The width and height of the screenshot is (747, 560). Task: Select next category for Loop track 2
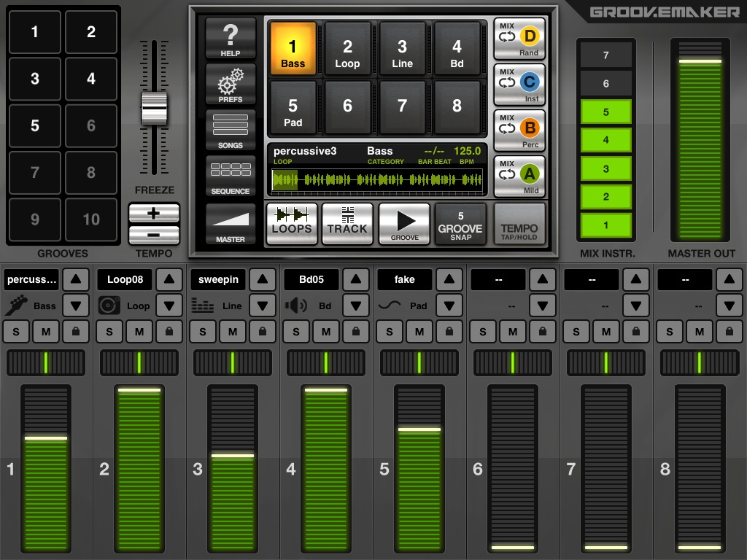click(x=169, y=306)
